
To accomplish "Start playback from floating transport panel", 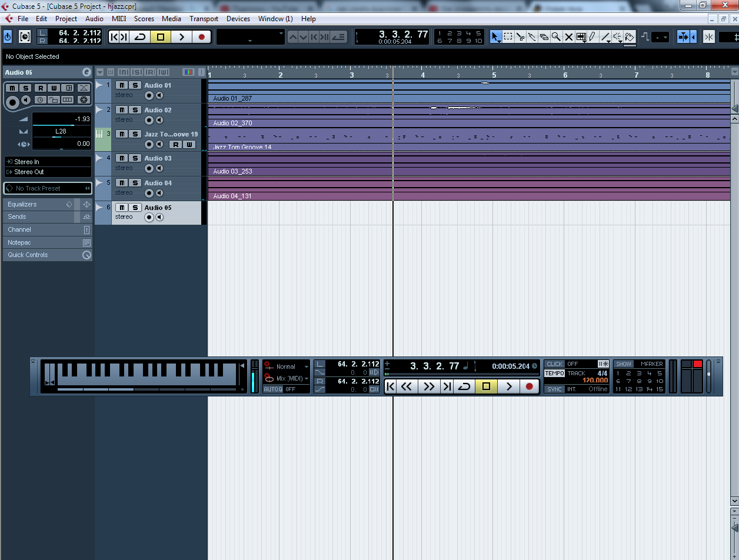I will coord(509,386).
